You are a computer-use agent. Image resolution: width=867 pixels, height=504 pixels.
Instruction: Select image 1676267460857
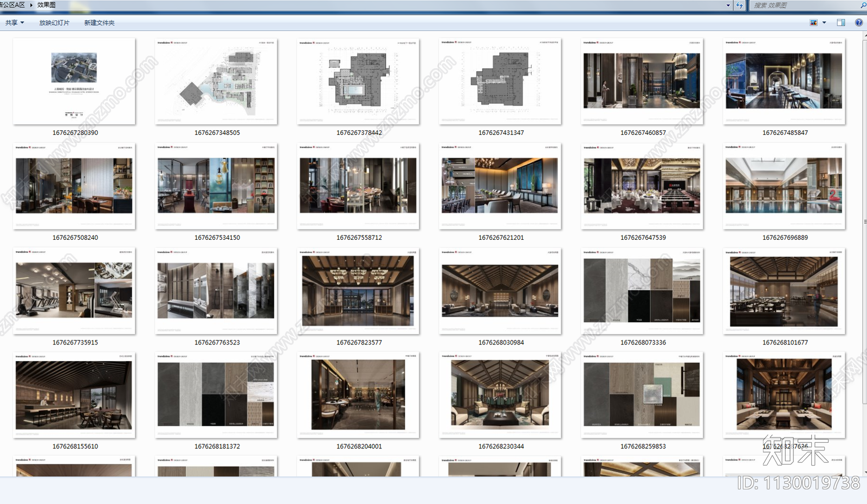642,81
